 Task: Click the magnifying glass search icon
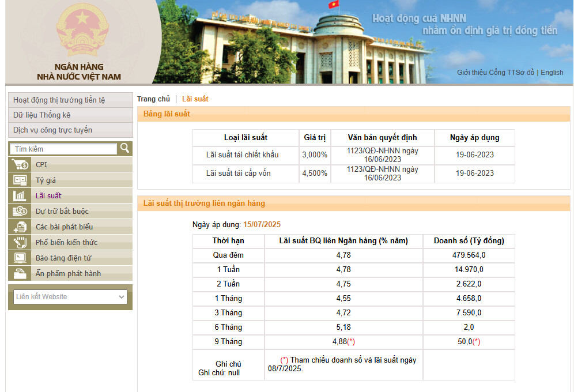coord(124,149)
